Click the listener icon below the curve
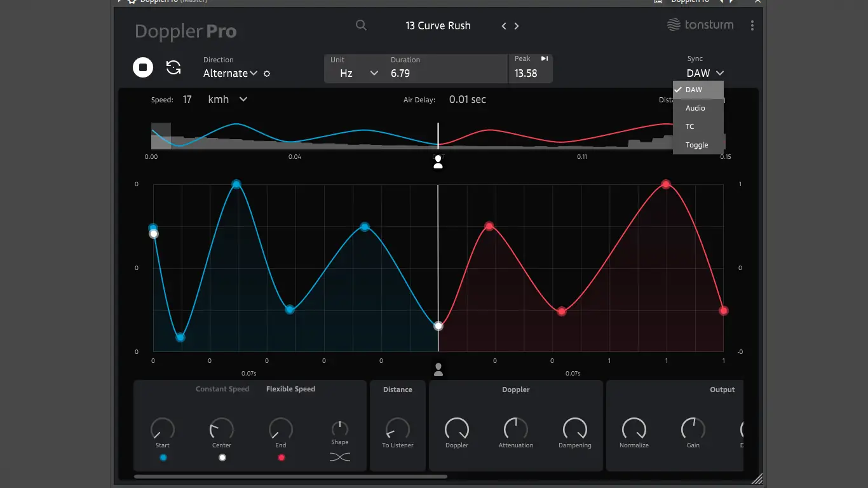 click(x=438, y=369)
